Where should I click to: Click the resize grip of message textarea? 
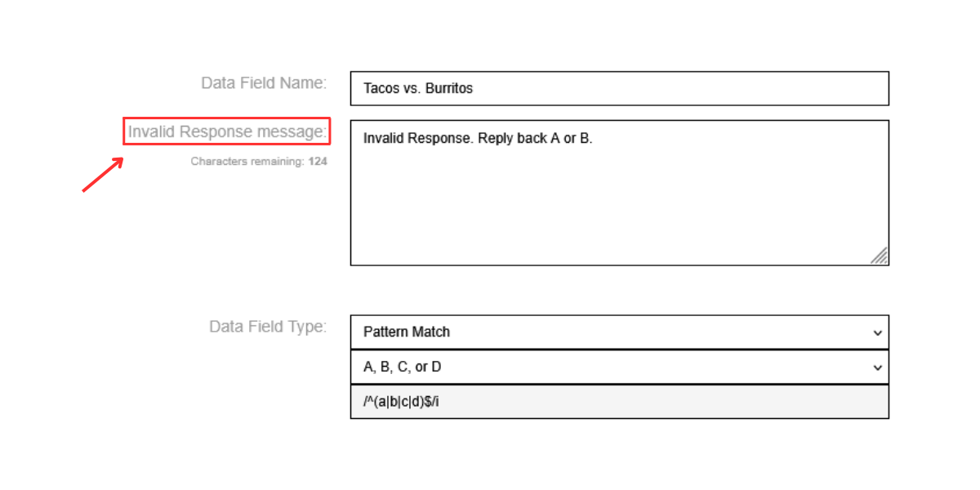[880, 256]
